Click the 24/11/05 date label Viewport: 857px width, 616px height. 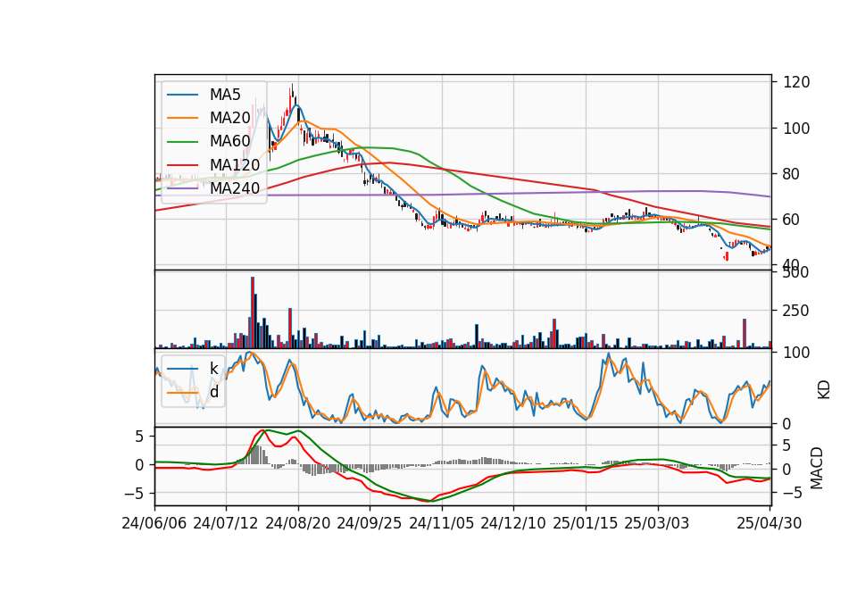441,523
